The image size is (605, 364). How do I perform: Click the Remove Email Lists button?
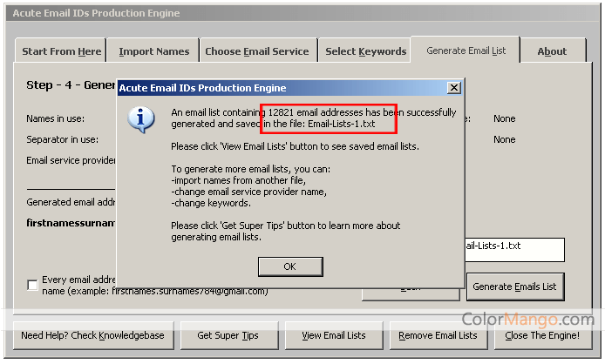pyautogui.click(x=438, y=335)
